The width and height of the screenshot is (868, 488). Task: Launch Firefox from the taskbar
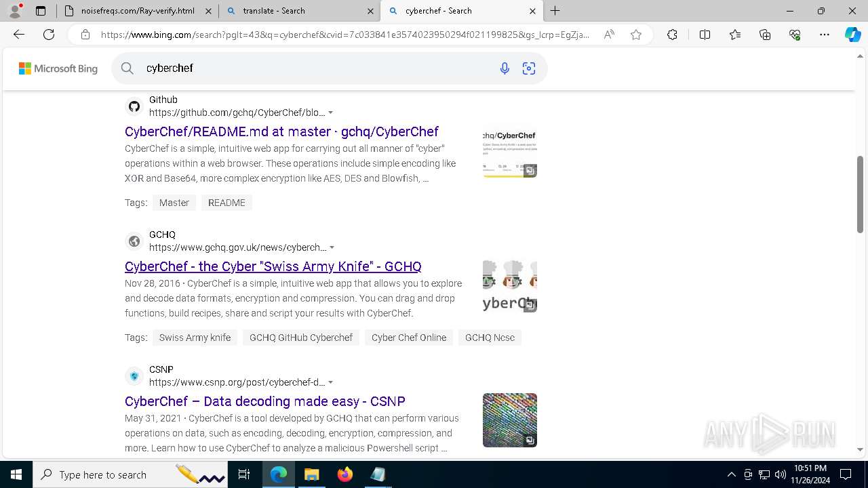point(345,474)
